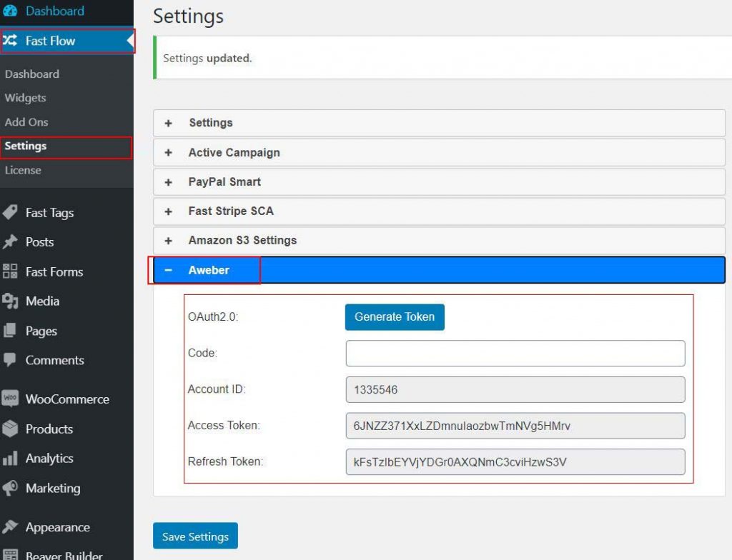Open the Widgets submenu item
The height and width of the screenshot is (560, 732).
point(25,98)
